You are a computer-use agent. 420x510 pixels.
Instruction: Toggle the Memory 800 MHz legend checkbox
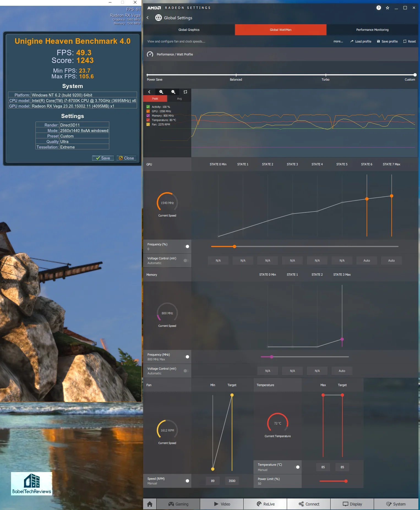tap(148, 116)
